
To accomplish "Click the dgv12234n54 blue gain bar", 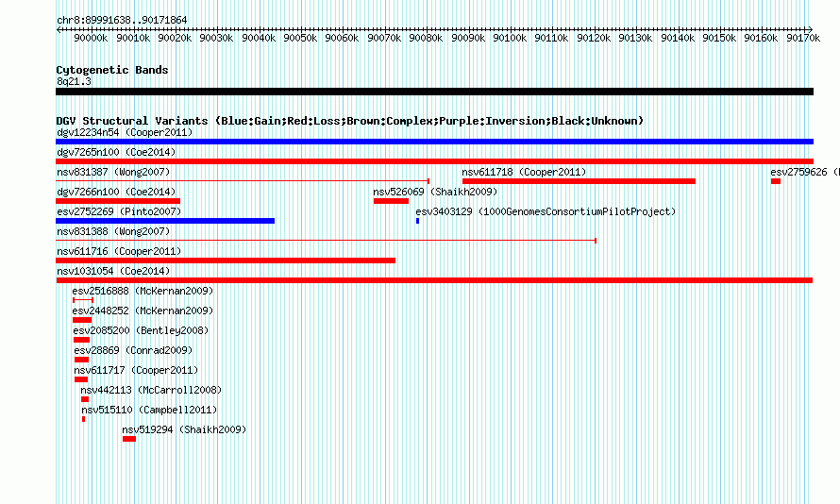I will click(434, 142).
